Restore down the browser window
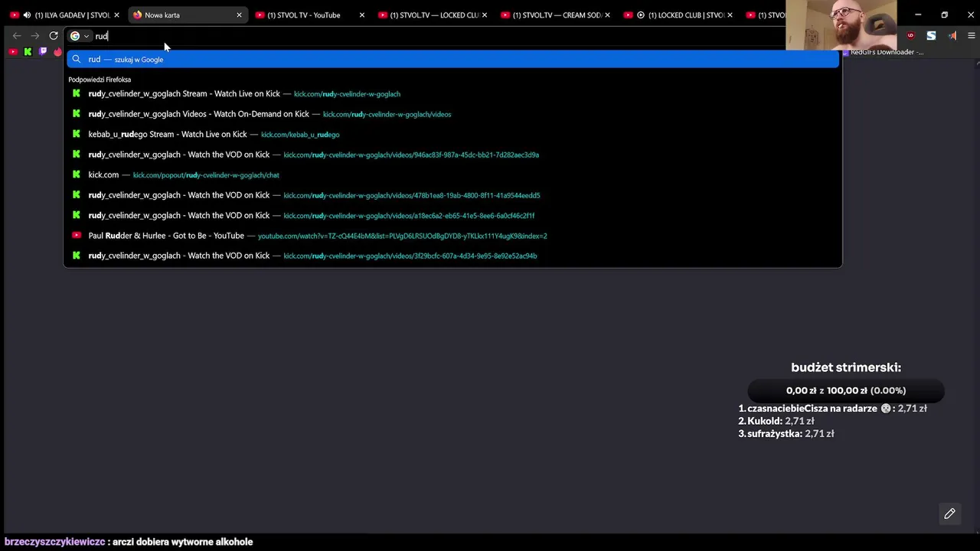Screen dimensions: 980x551 (944, 15)
